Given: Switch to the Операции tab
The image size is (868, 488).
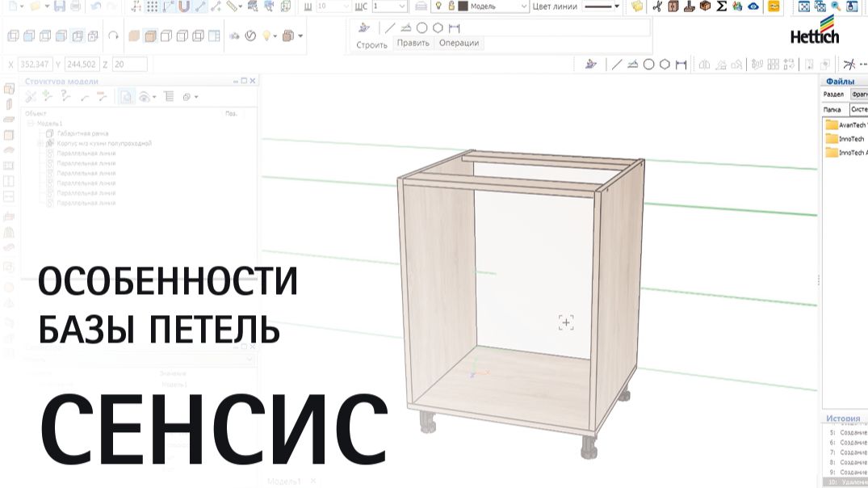Looking at the screenshot, I should (459, 43).
